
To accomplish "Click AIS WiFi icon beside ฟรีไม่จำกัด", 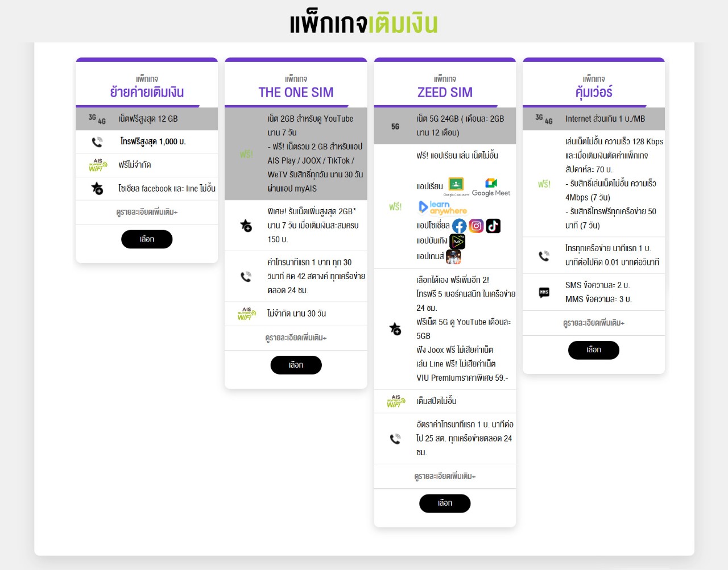I will point(98,165).
